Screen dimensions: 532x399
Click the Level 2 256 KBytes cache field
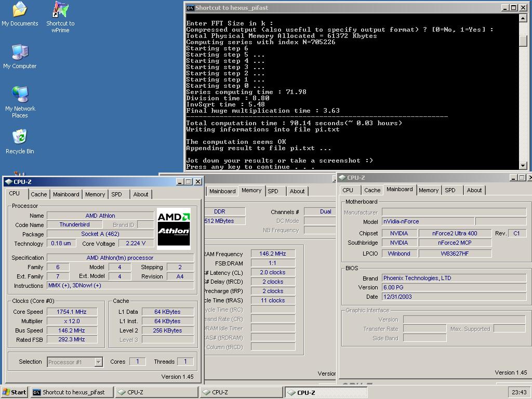click(x=168, y=330)
